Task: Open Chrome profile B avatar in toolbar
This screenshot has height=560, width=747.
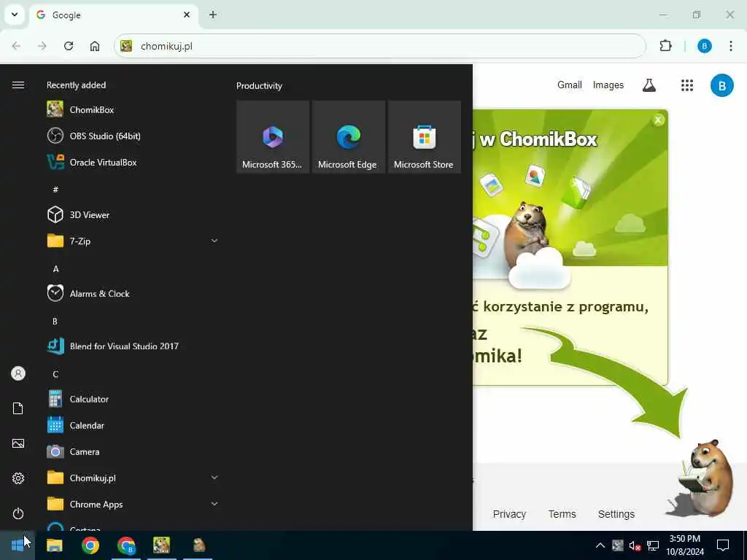Action: [705, 46]
